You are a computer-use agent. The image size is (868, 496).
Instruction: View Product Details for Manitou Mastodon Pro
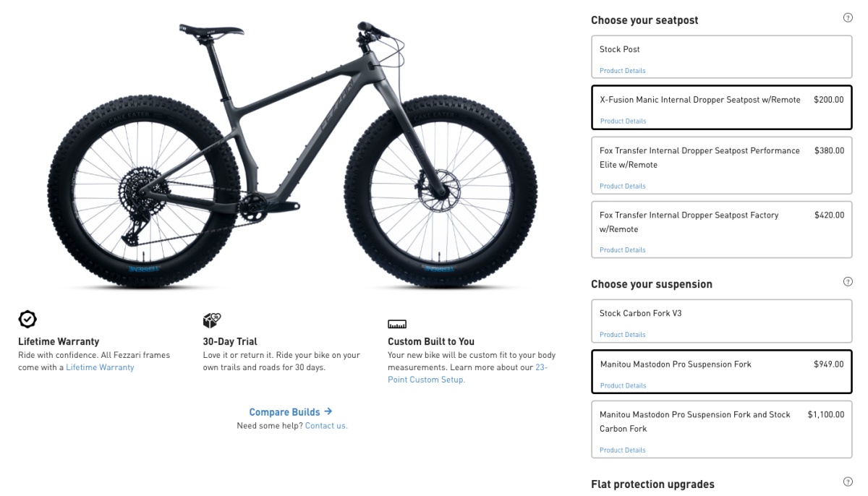coord(622,385)
